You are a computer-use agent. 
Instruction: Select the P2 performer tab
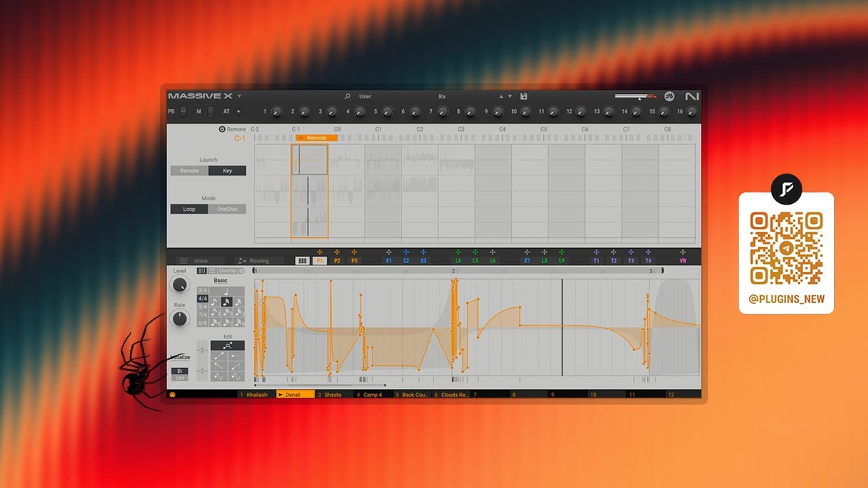tap(337, 261)
